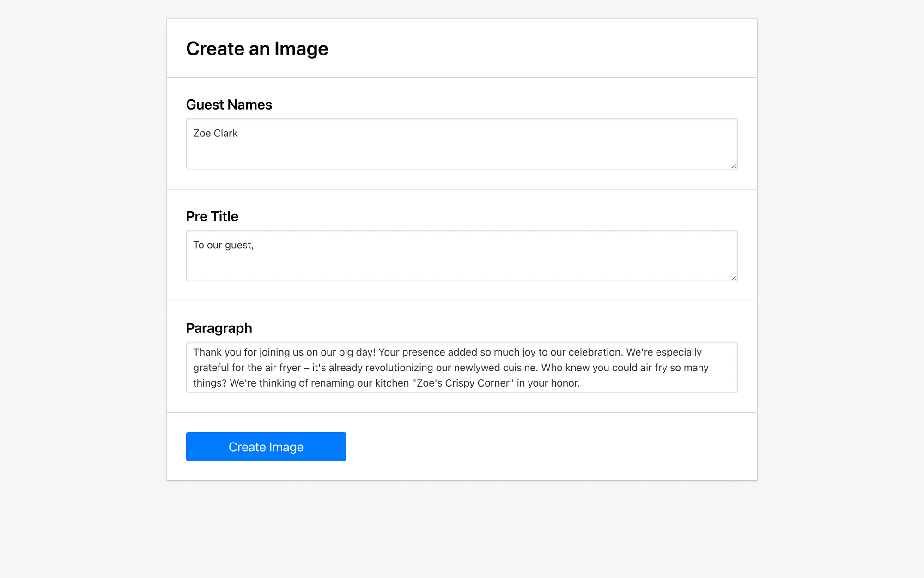Click inside the Paragraph text field
The image size is (924, 578).
[462, 367]
